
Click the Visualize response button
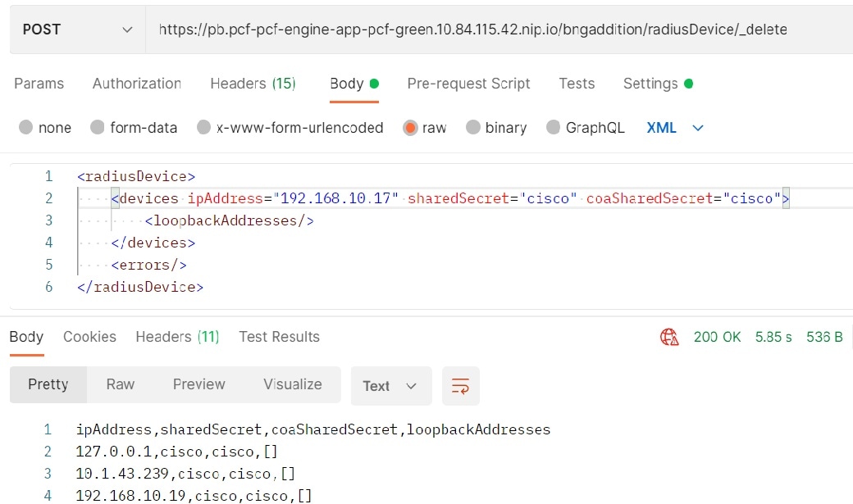[293, 384]
